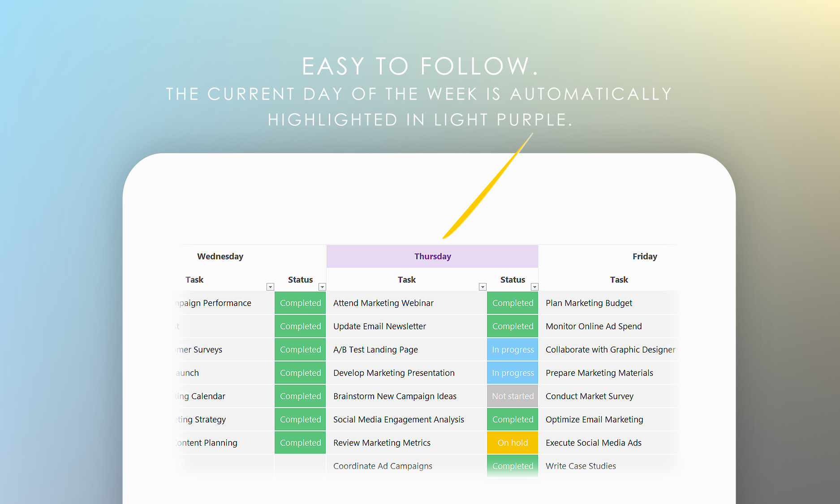Viewport: 840px width, 504px height.
Task: Click the Friday Task column header
Action: click(619, 280)
